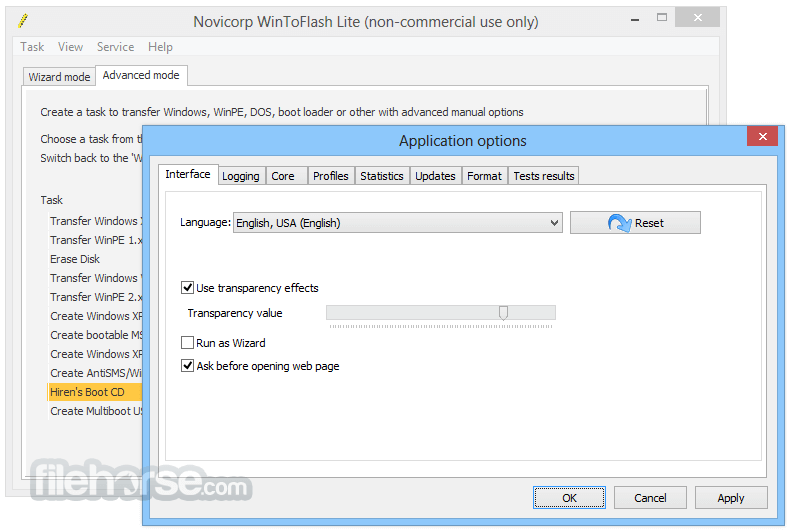Select Create AntiSMS task in list
790x531 pixels.
click(x=96, y=373)
